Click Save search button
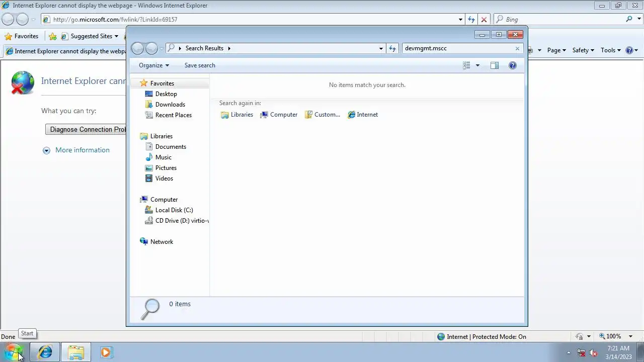Viewport: 644px width, 362px height. (x=200, y=65)
